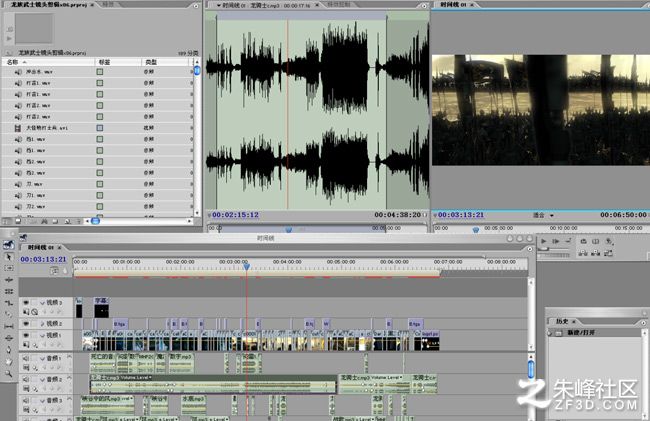Click the show keyframes icon on 音频2

click(x=36, y=389)
